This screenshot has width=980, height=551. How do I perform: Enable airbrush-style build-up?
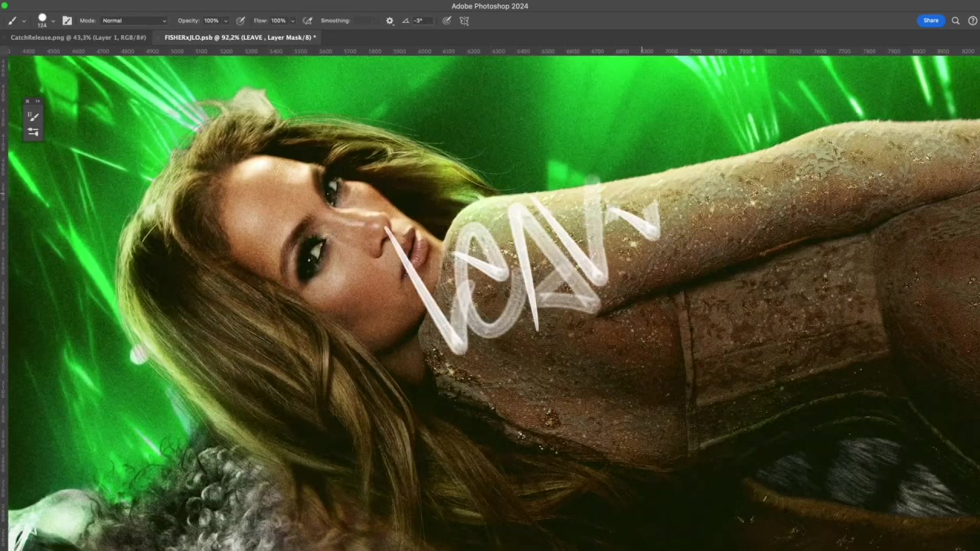click(308, 21)
